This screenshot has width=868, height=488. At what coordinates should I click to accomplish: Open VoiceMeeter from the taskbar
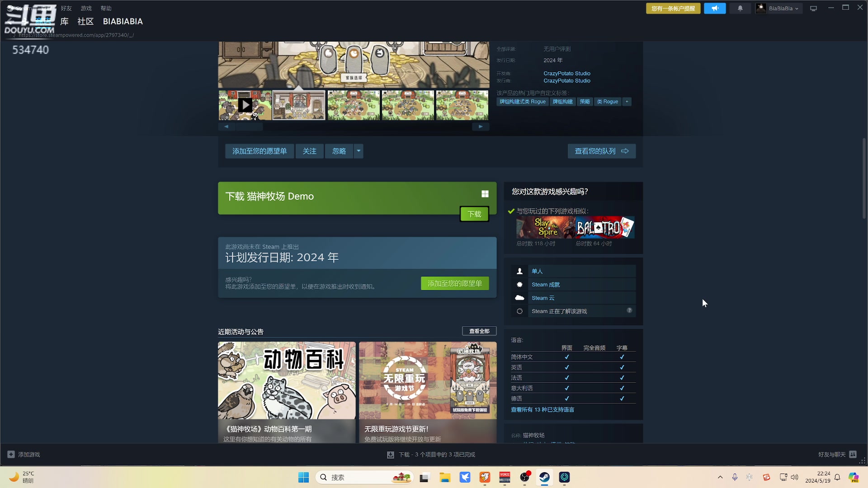click(x=505, y=477)
